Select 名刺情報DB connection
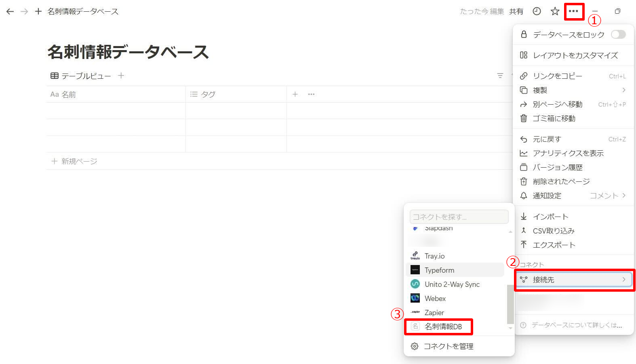 443,326
